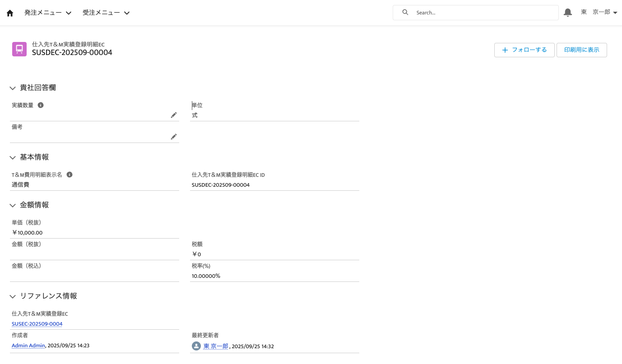Edit 実績数量 with pencil icon

(174, 115)
